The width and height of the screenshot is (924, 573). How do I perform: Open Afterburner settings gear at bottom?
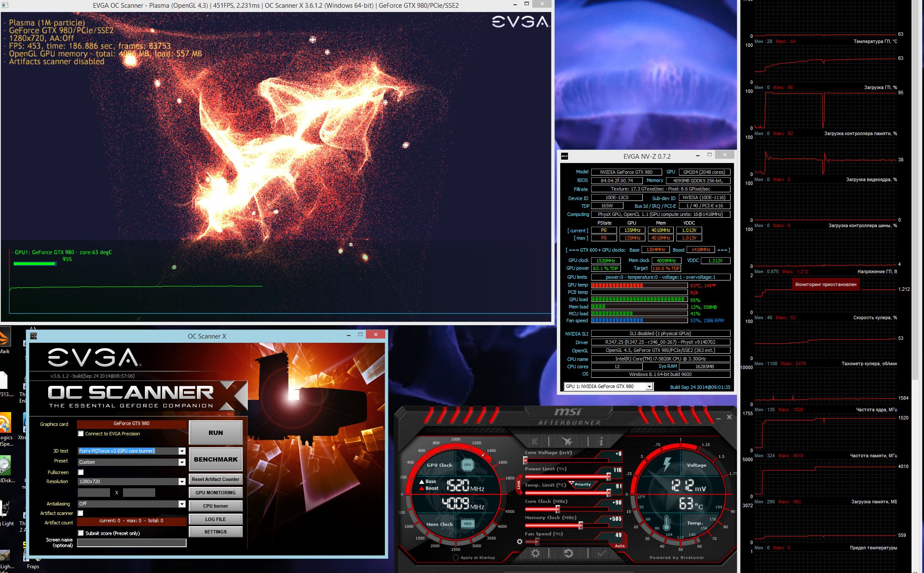535,554
